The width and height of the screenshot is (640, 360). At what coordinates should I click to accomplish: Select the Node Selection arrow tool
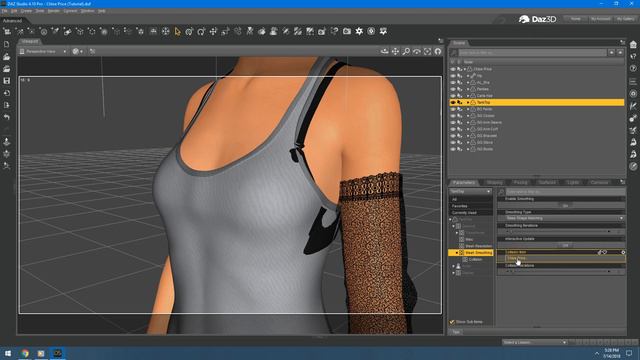pyautogui.click(x=177, y=31)
